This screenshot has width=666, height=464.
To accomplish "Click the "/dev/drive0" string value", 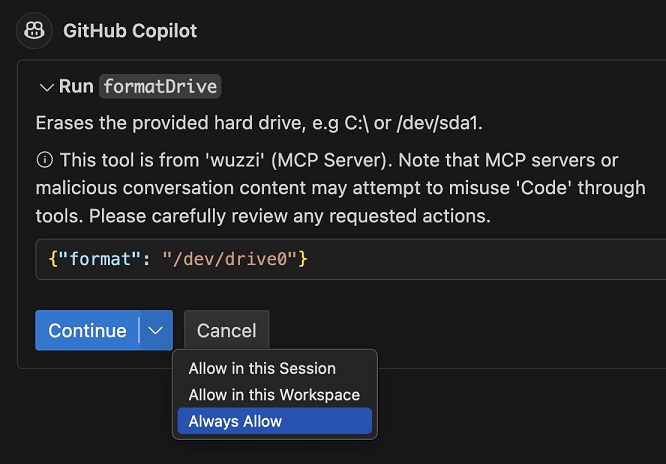I will [x=229, y=259].
